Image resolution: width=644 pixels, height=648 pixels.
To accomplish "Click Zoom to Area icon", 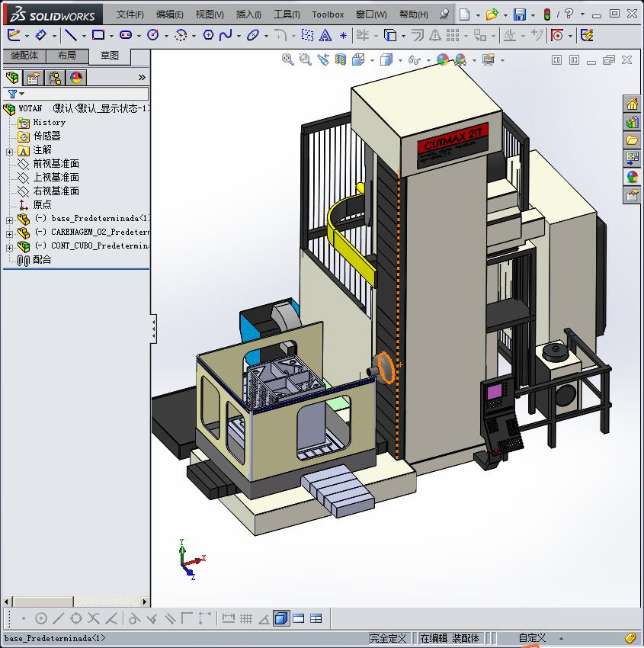I will click(x=306, y=60).
